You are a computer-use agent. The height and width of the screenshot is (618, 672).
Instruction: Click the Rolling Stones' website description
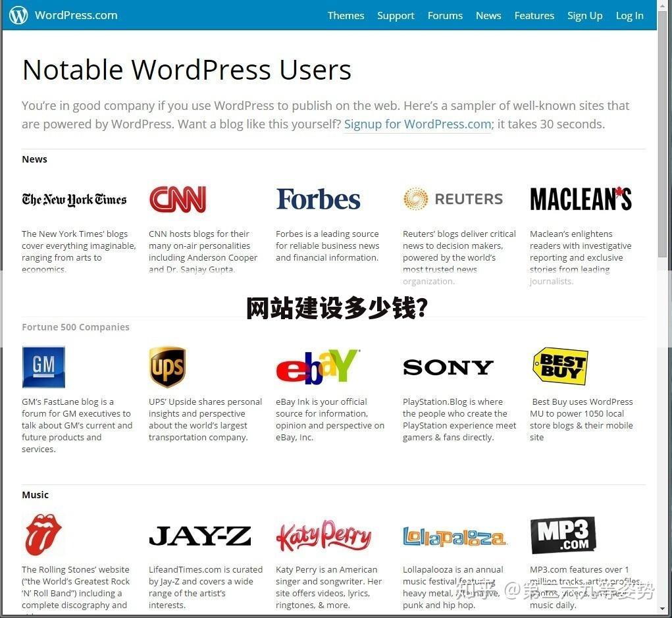point(76,588)
